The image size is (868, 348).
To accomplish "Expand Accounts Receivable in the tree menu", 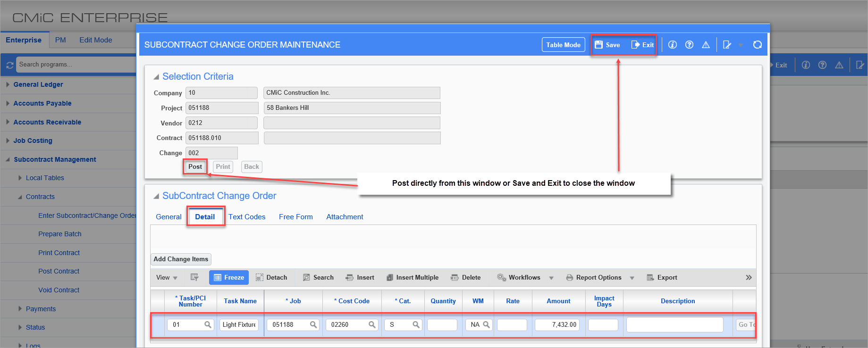I will click(x=8, y=122).
